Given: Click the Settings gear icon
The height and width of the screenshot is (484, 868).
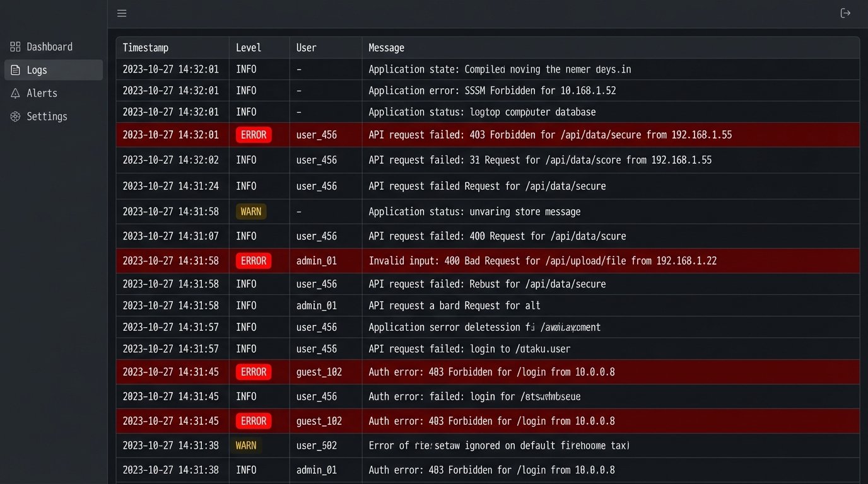Looking at the screenshot, I should (15, 117).
